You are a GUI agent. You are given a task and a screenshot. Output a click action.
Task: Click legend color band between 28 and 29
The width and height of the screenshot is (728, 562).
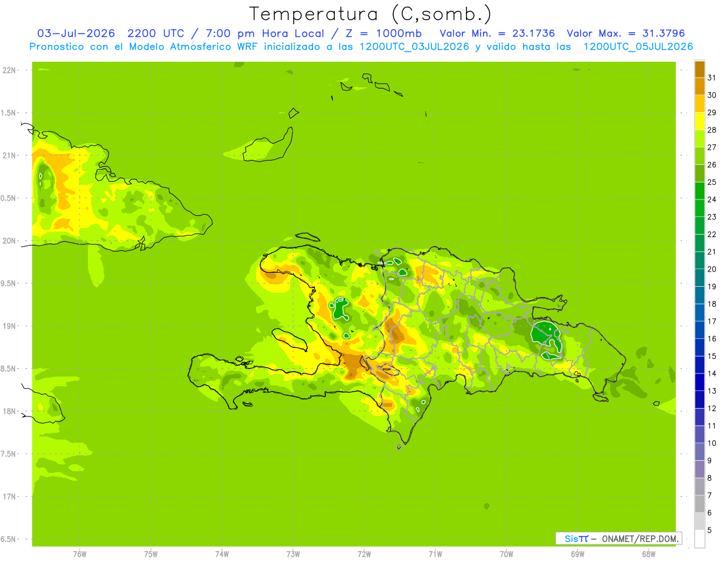pyautogui.click(x=699, y=121)
